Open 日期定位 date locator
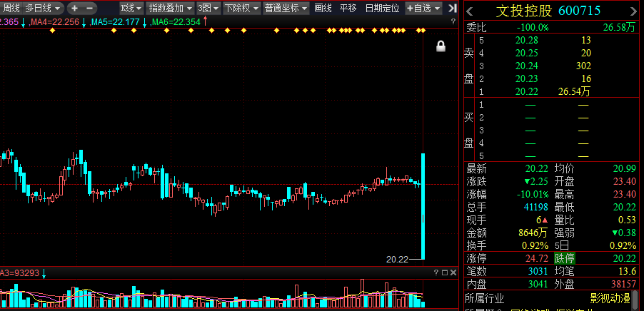The width and height of the screenshot is (644, 311). [x=382, y=8]
